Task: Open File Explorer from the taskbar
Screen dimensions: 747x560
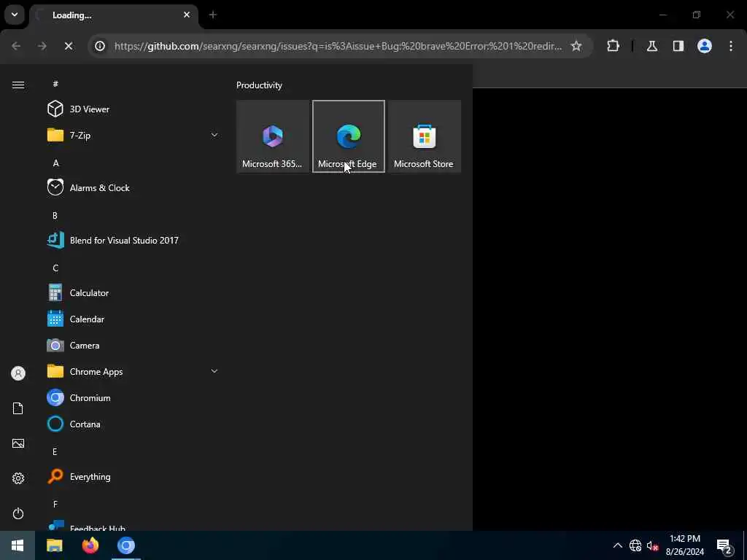Action: point(54,545)
